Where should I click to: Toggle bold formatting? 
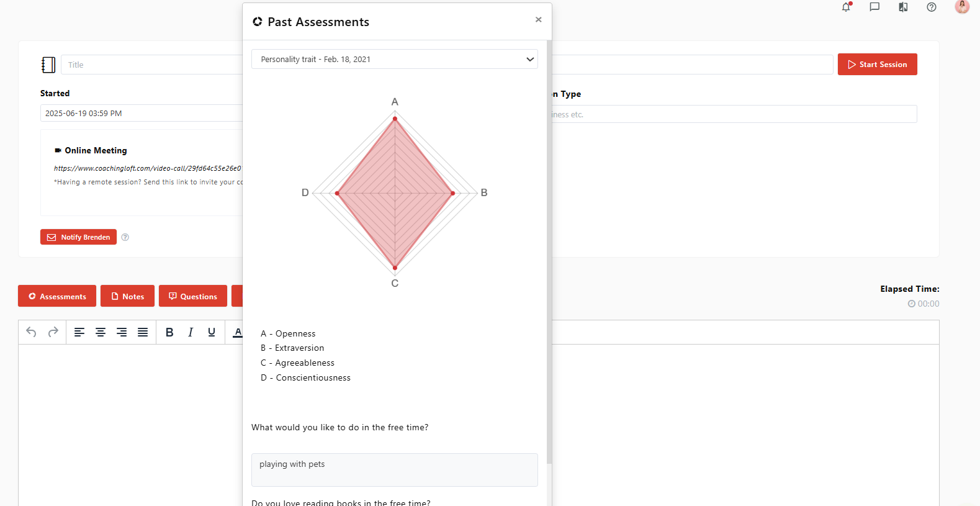pos(169,332)
